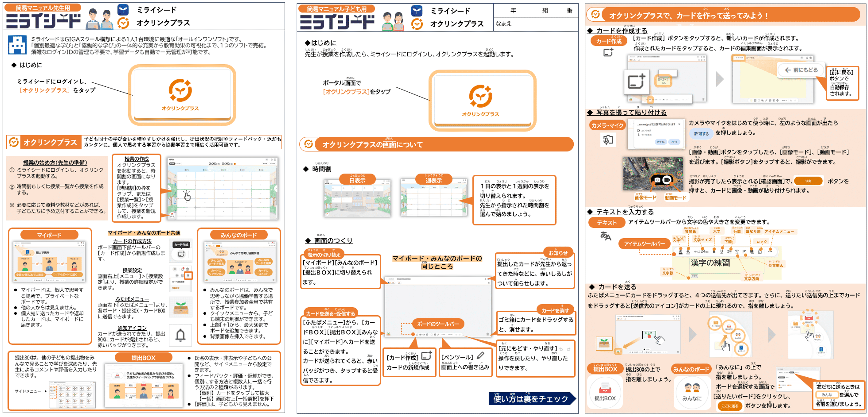Expand the three-dot item menu
This screenshot has width=868, height=417.
[770, 251]
